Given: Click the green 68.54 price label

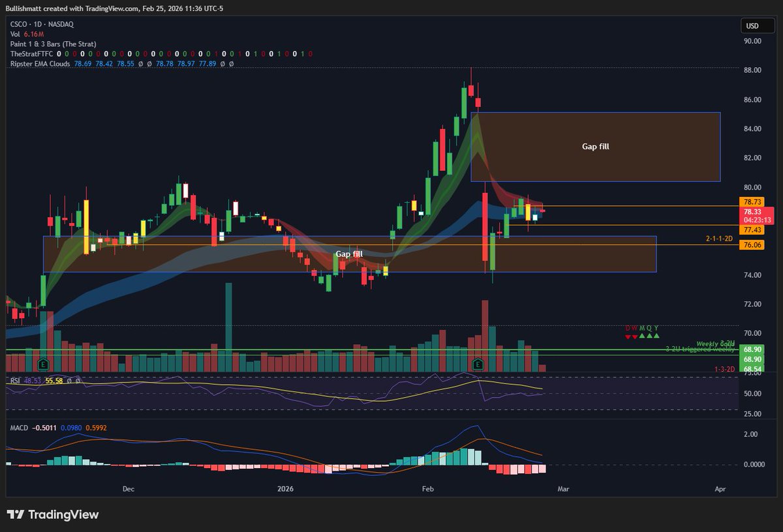Looking at the screenshot, I should [x=751, y=369].
